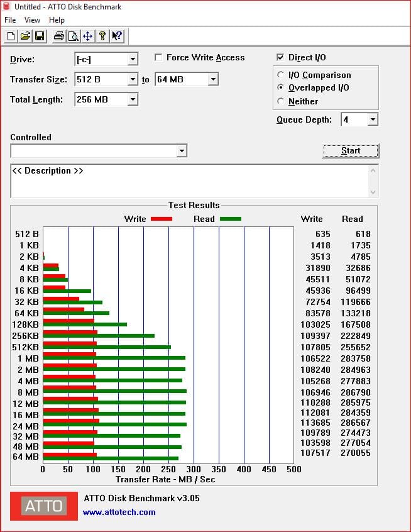Click read value 96499 for 16 KB
This screenshot has height=532, width=411.
[x=358, y=291]
